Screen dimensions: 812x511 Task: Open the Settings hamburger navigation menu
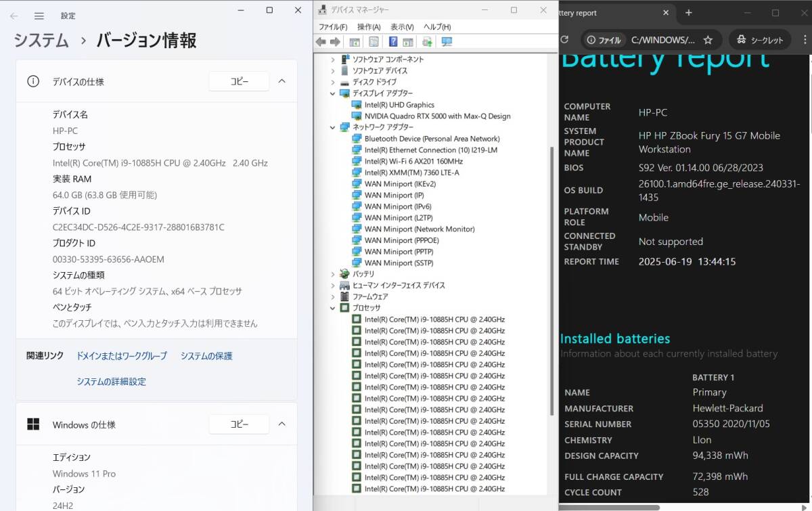39,16
